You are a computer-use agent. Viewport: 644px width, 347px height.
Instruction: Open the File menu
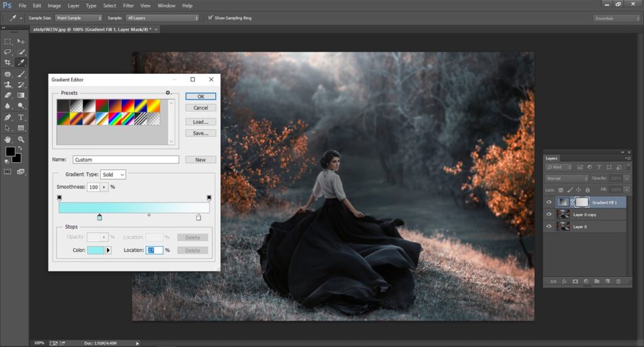tap(22, 6)
